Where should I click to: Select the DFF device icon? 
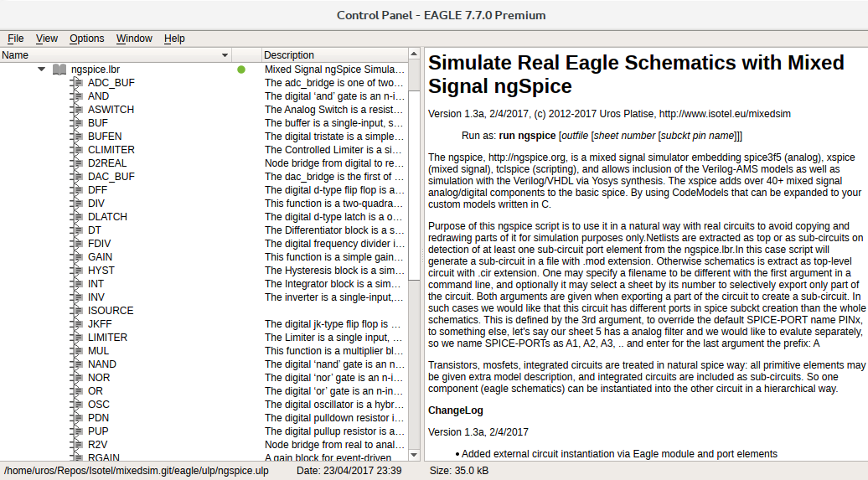(x=76, y=190)
